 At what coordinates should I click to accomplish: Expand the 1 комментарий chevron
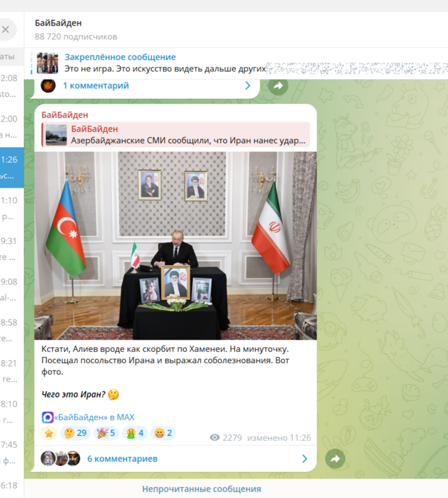click(x=248, y=86)
